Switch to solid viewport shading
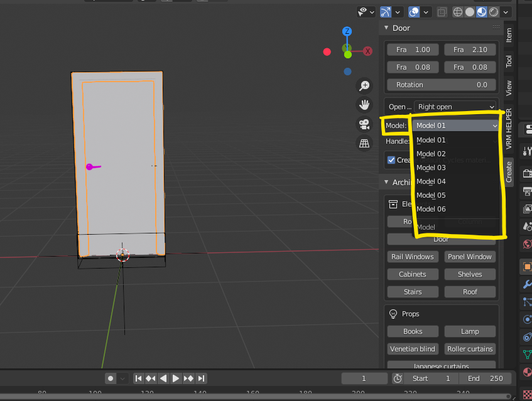This screenshot has width=532, height=401. [x=470, y=12]
